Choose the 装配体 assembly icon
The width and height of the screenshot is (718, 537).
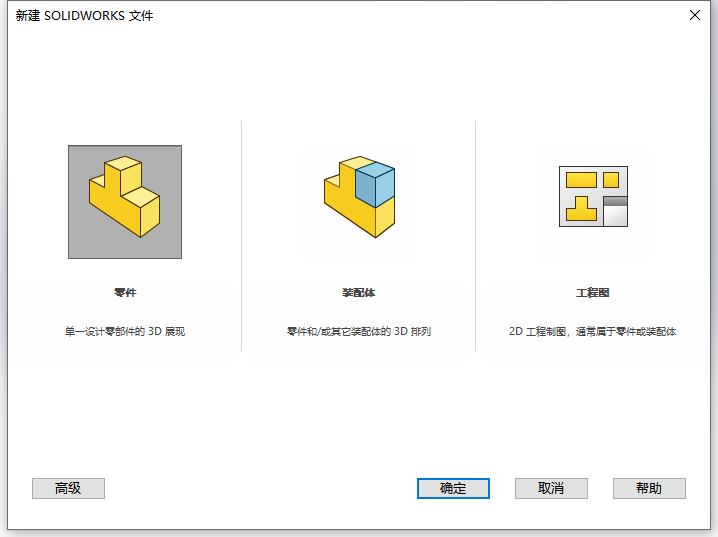[x=359, y=197]
